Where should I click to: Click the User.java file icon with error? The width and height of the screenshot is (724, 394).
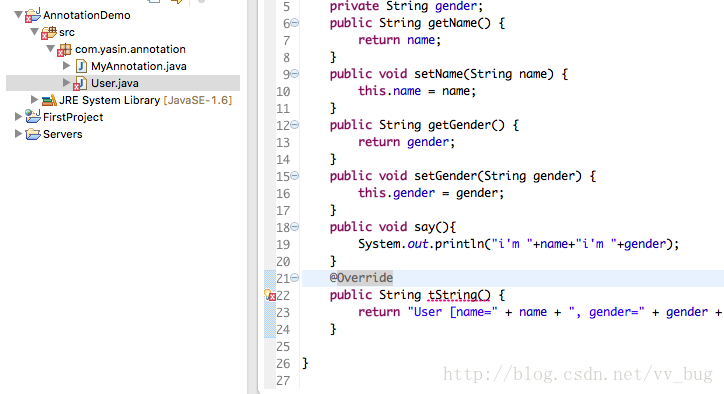[80, 84]
